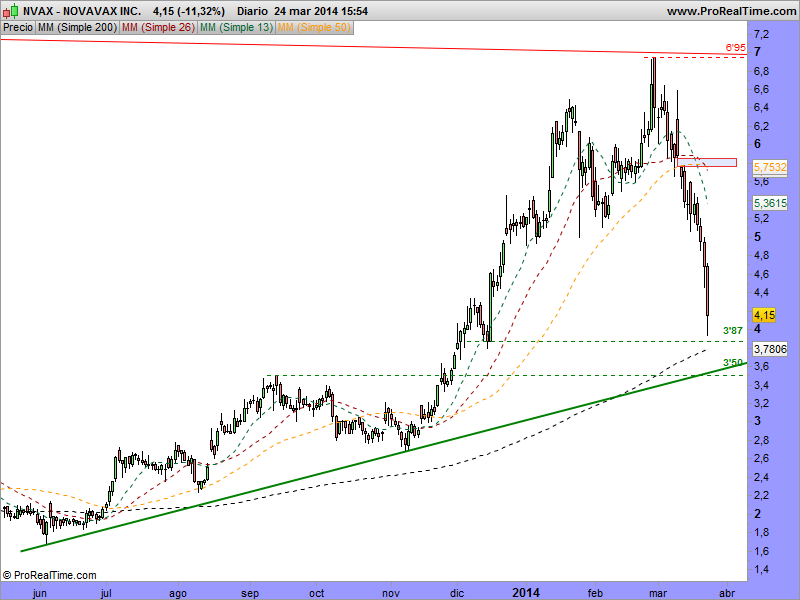Open the MM (Simple 26) indicator label
The image size is (800, 600).
point(158,28)
